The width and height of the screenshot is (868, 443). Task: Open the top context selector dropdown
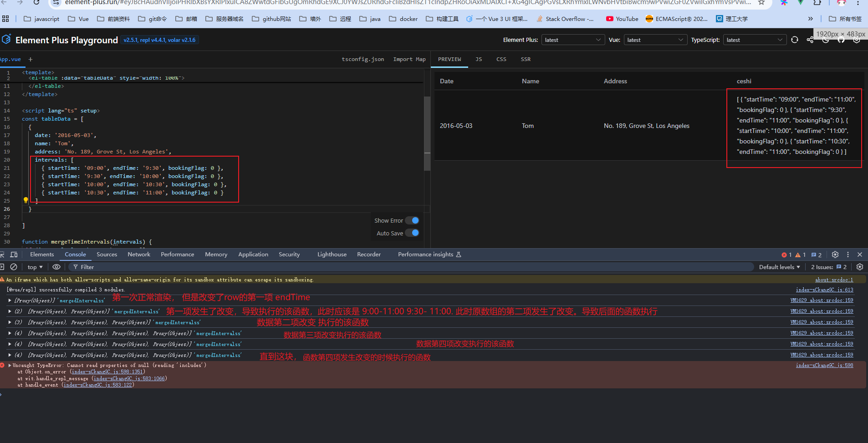click(35, 267)
